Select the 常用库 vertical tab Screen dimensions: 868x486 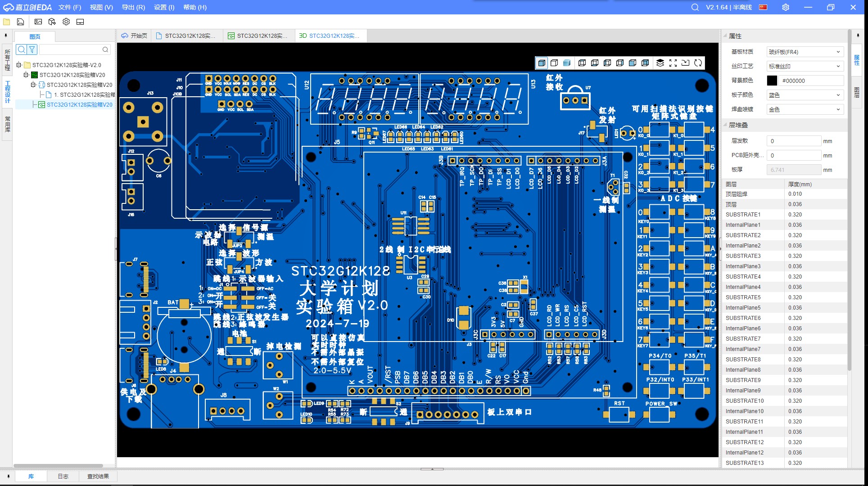(x=7, y=124)
